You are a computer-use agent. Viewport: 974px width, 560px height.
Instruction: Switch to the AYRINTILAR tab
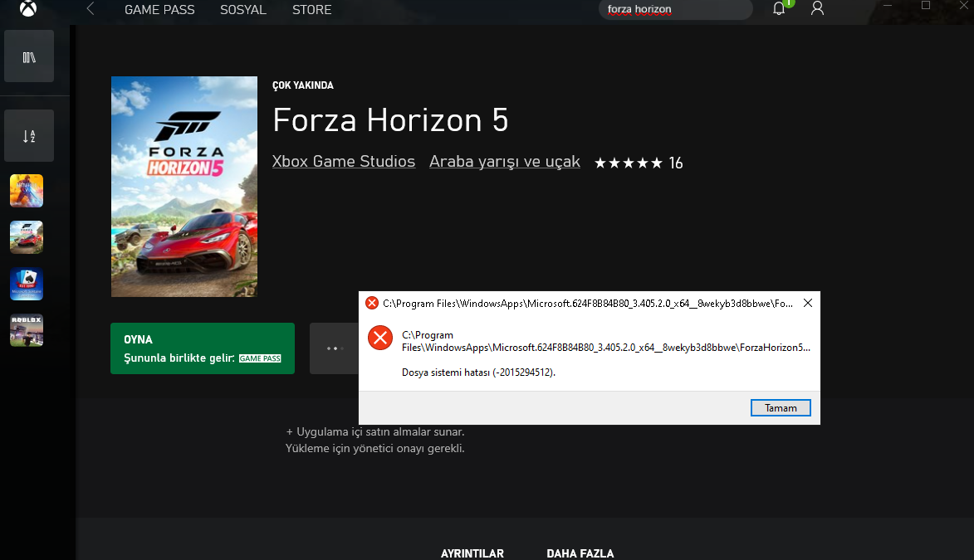pos(472,553)
